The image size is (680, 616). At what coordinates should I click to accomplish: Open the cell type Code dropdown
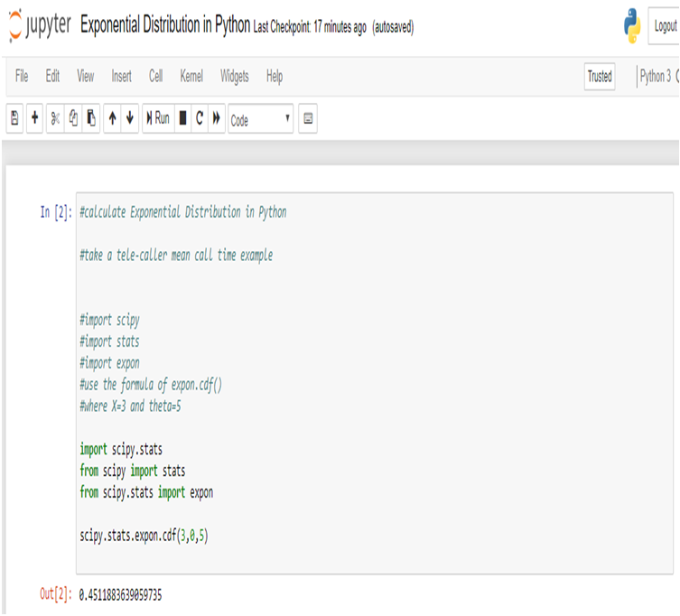tap(261, 118)
